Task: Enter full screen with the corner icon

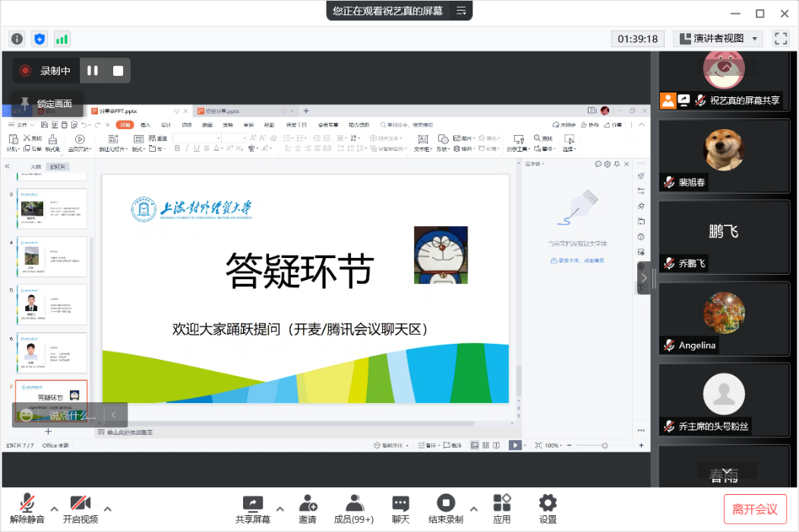Action: coord(781,39)
